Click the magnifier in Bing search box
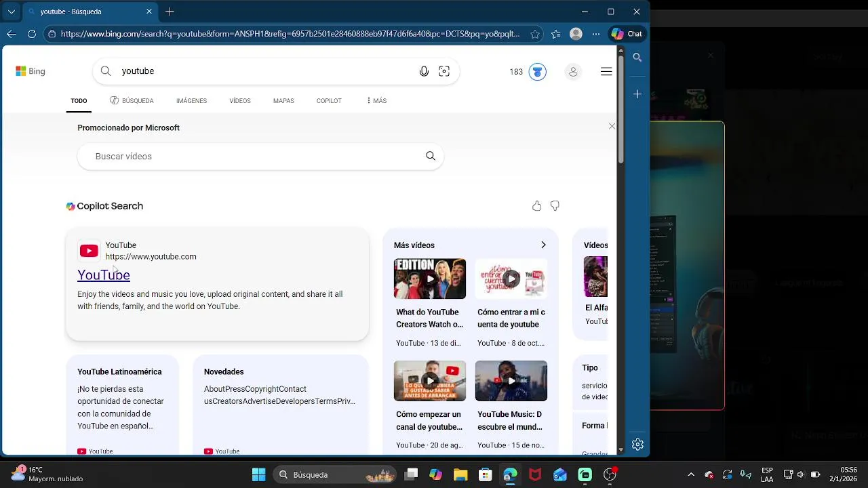The width and height of the screenshot is (868, 488). tap(106, 71)
